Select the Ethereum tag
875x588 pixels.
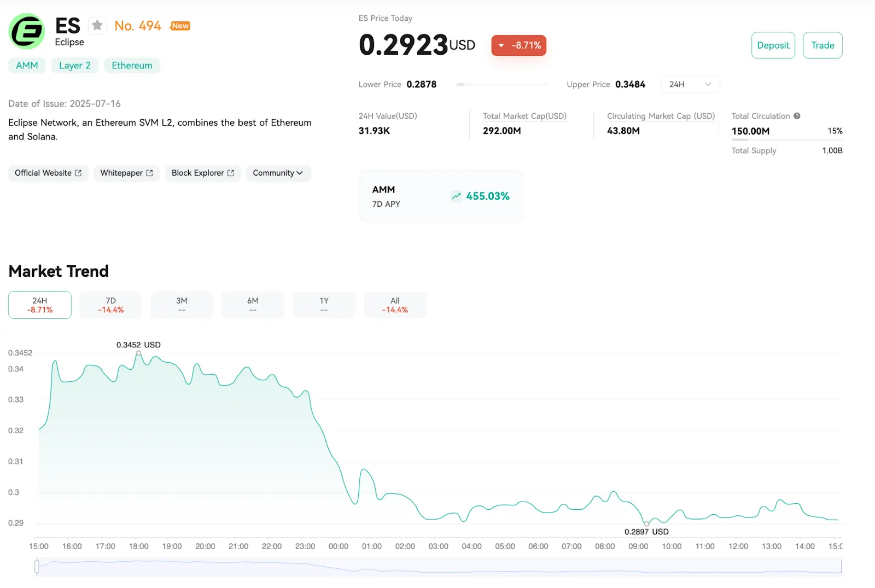(x=132, y=66)
